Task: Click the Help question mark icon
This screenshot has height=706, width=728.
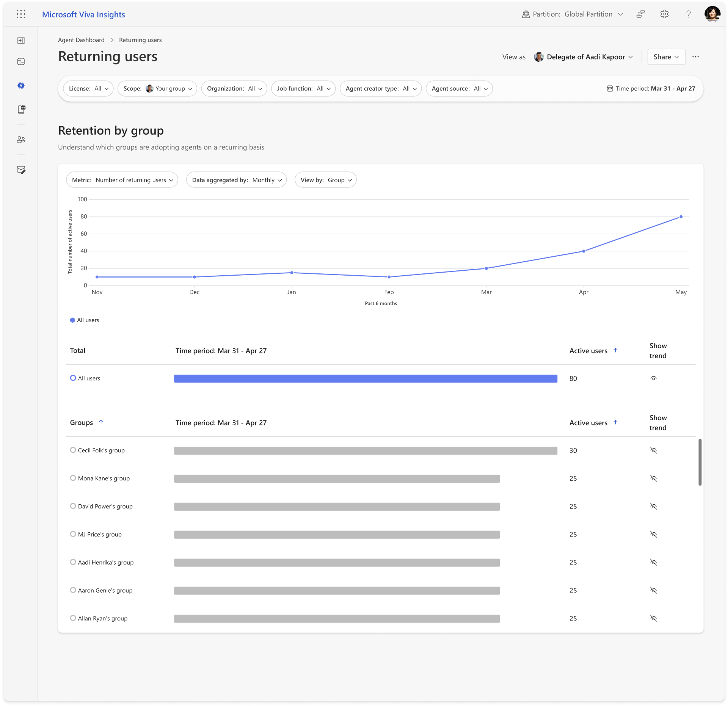Action: [x=689, y=14]
